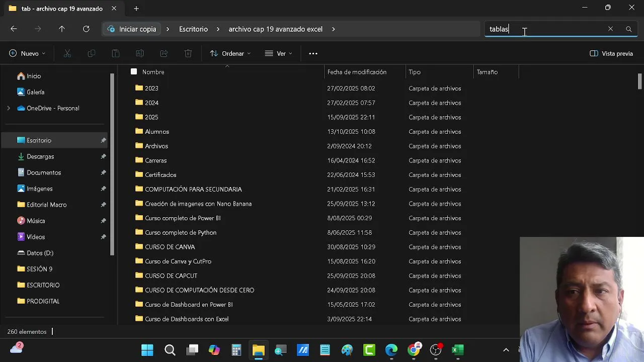Switch to Excel on the taskbar
This screenshot has width=644, height=362.
458,350
